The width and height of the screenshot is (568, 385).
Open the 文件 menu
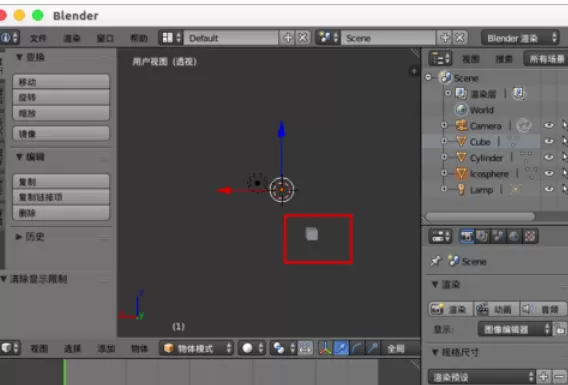(38, 38)
